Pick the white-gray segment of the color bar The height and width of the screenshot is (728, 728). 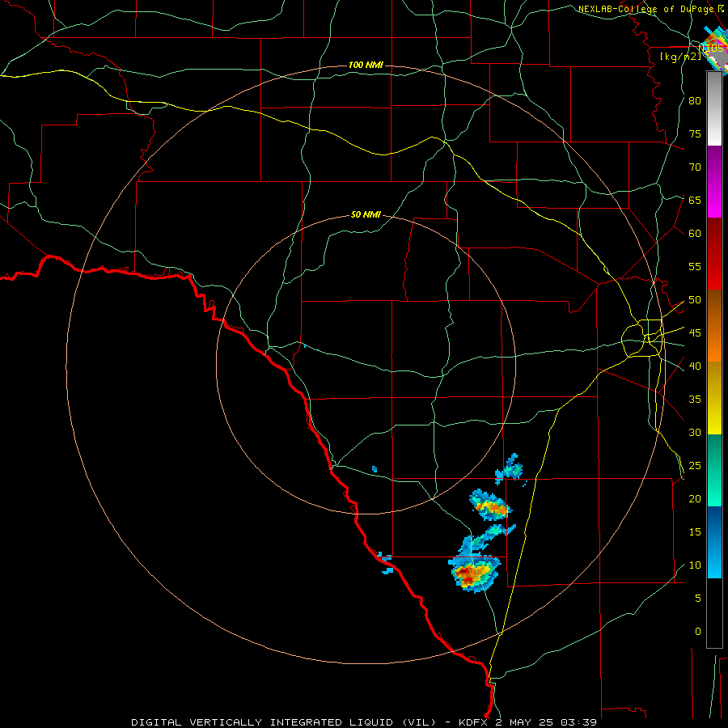pos(714,108)
